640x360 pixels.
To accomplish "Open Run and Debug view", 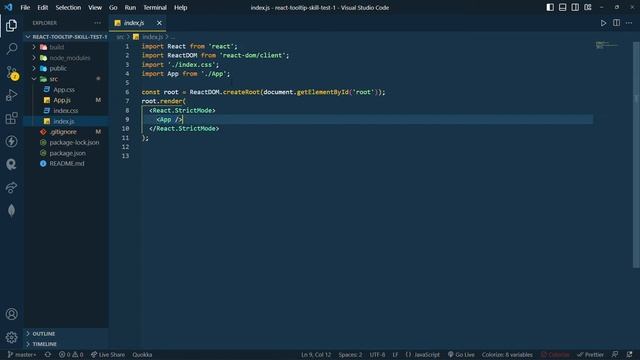I will click(11, 95).
